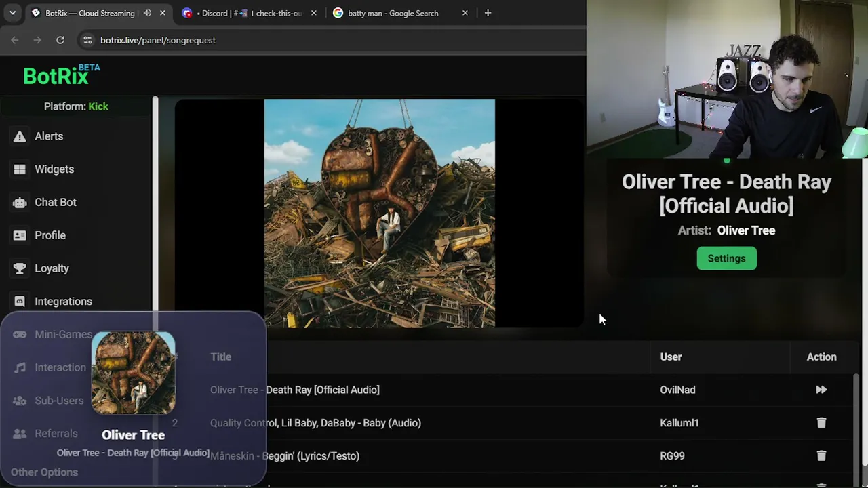Open tab search dropdown arrow in Chrome
The image size is (868, 488).
pyautogui.click(x=12, y=13)
